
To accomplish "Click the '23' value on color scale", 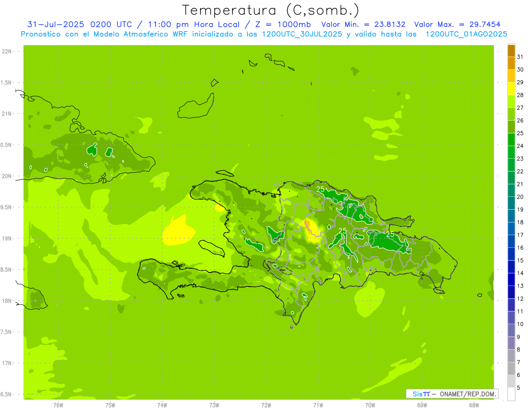I will (520, 159).
